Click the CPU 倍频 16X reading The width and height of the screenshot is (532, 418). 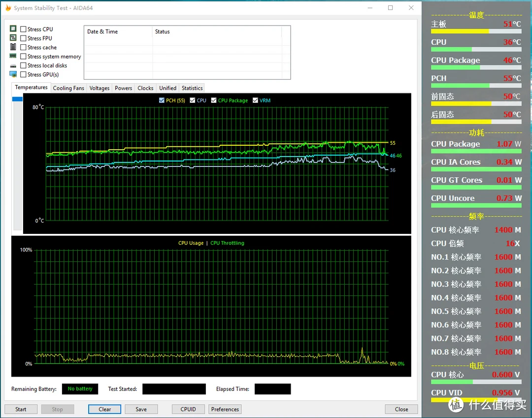tap(476, 243)
